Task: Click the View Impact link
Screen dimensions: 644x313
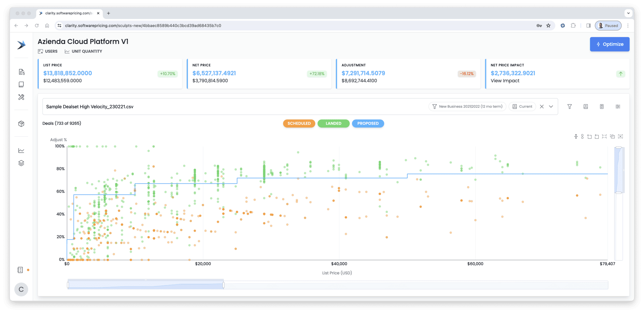Action: point(505,81)
